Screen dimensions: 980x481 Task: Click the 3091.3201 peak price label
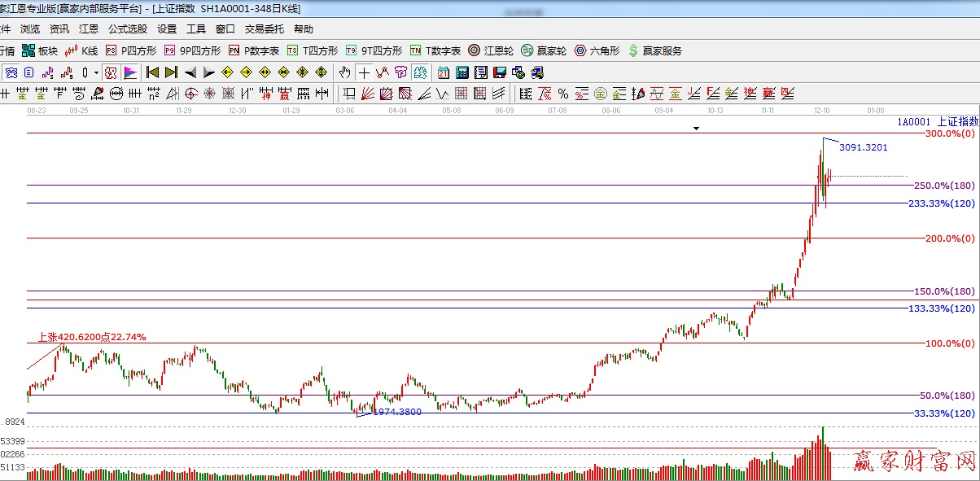tap(863, 147)
